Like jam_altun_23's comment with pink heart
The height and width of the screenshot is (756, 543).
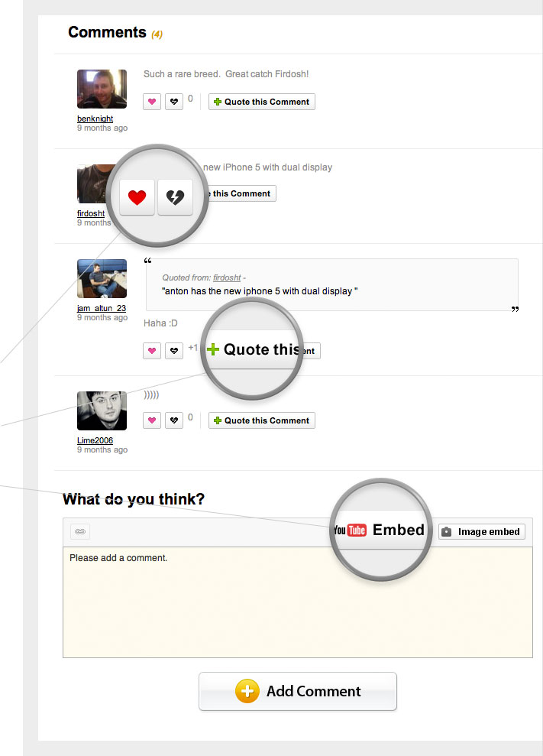[152, 351]
